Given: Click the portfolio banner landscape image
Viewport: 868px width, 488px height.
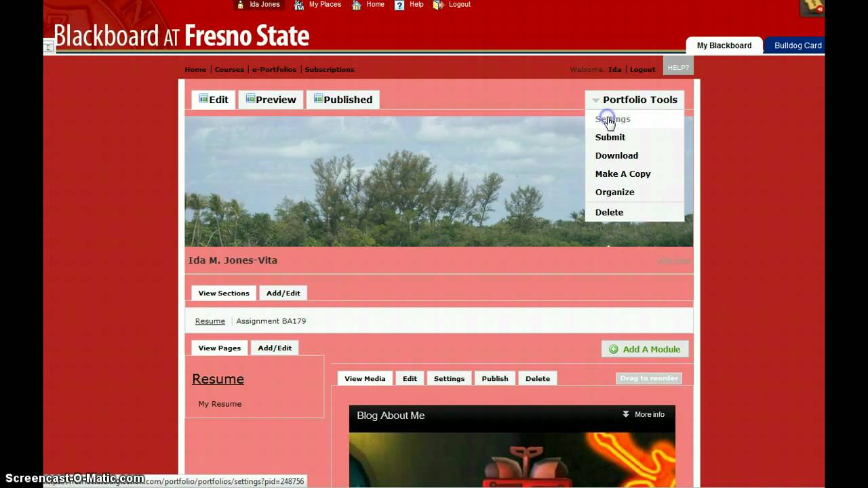Looking at the screenshot, I should (439, 182).
